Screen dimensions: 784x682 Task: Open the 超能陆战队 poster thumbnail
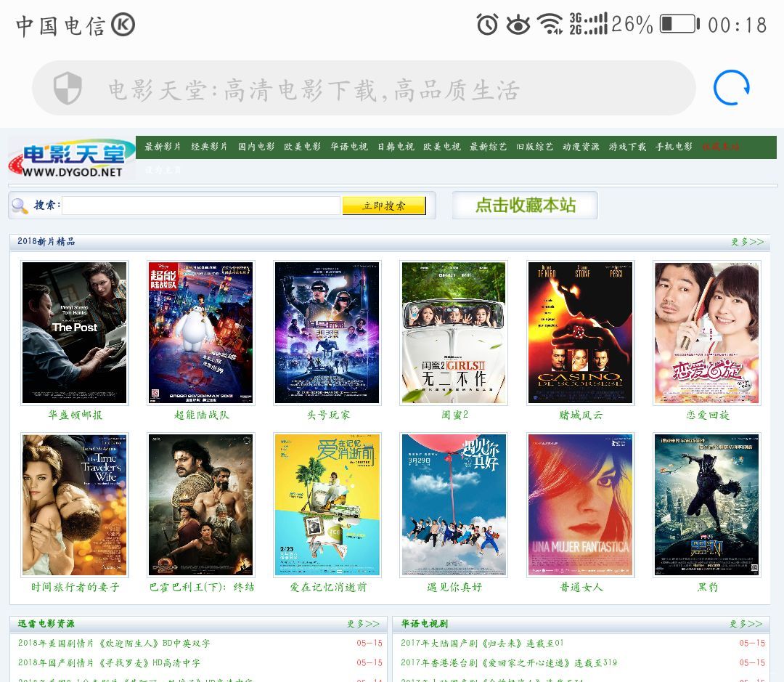click(x=200, y=333)
